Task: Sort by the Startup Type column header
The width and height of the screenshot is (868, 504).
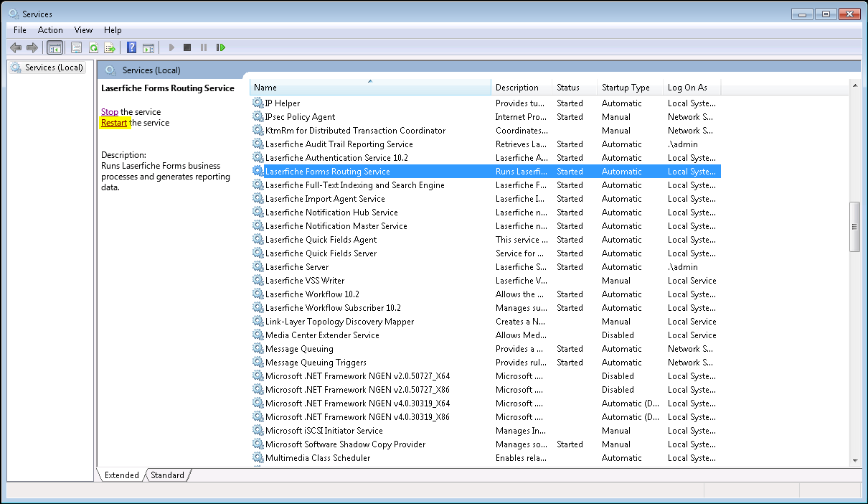Action: point(630,88)
